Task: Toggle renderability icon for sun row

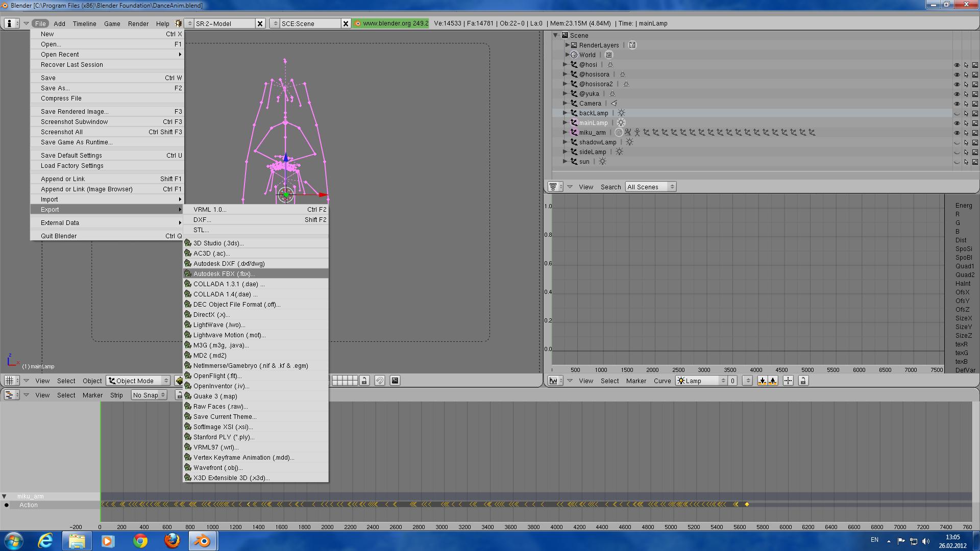Action: pyautogui.click(x=975, y=162)
